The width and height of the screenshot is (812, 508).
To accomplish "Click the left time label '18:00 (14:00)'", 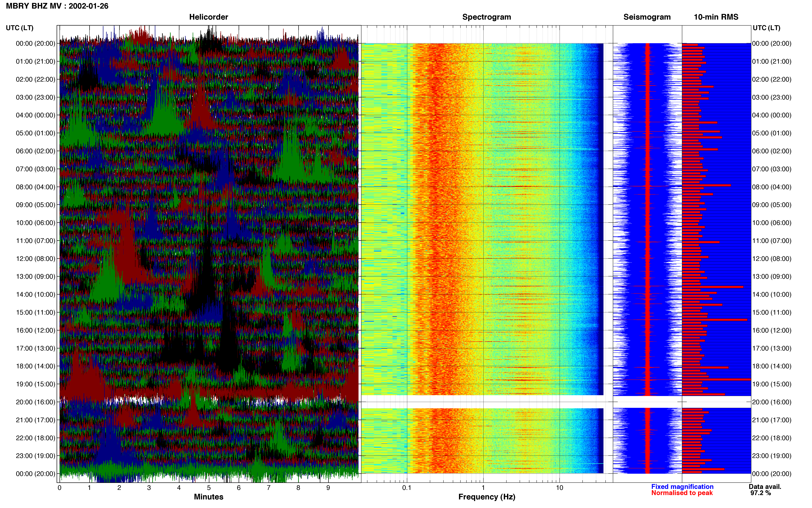I will 36,366.
